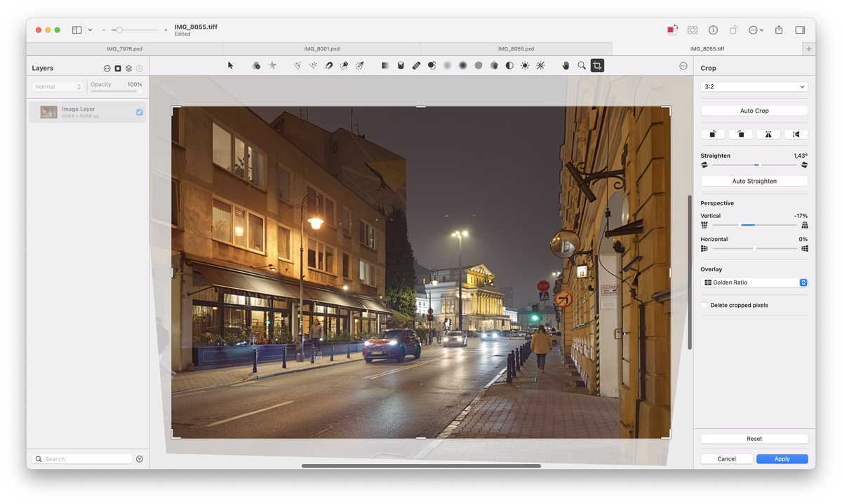Image resolution: width=842 pixels, height=504 pixels.
Task: Click the Share icon in title bar
Action: [x=779, y=30]
